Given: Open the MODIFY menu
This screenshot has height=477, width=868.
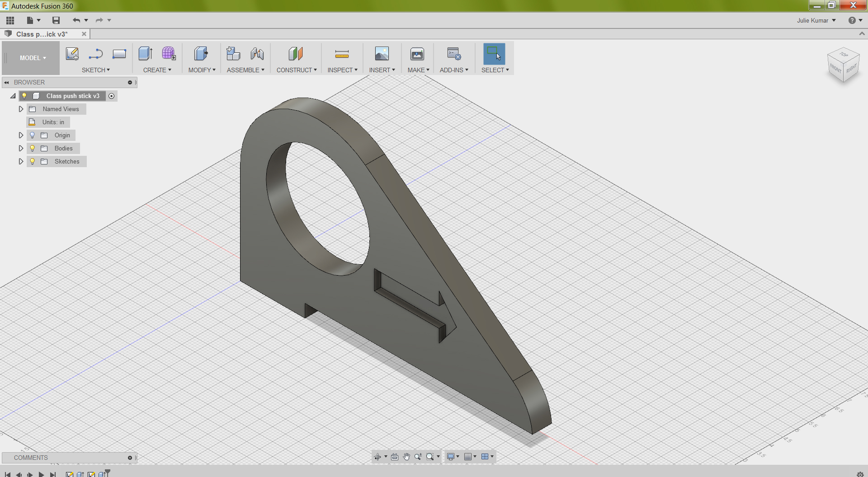Looking at the screenshot, I should (202, 70).
